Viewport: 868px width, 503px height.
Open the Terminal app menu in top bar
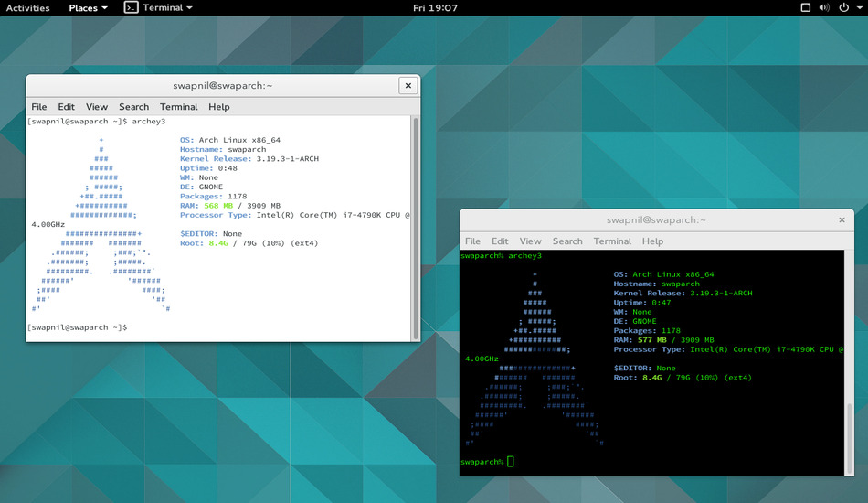coord(167,7)
